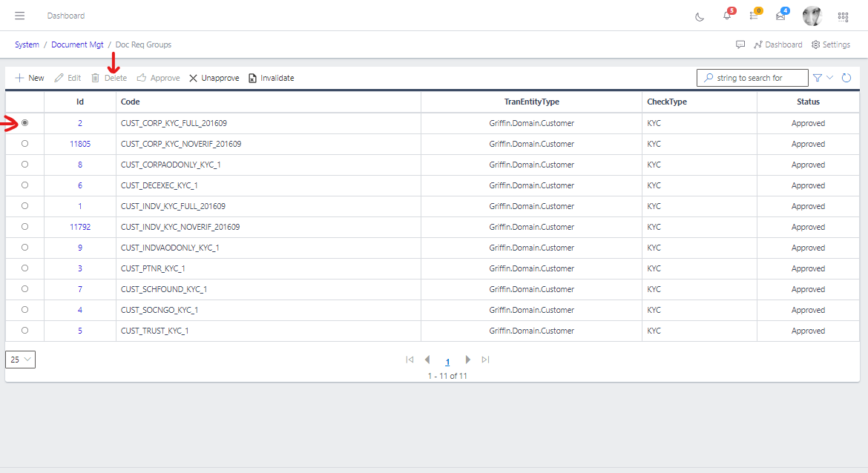Image resolution: width=868 pixels, height=473 pixels.
Task: Select radio for CUST_SOCNGO_KYC_1
Action: 25,310
